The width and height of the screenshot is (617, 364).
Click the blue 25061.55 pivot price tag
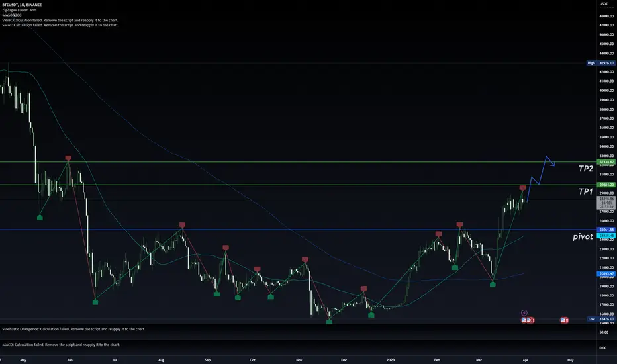tap(606, 230)
